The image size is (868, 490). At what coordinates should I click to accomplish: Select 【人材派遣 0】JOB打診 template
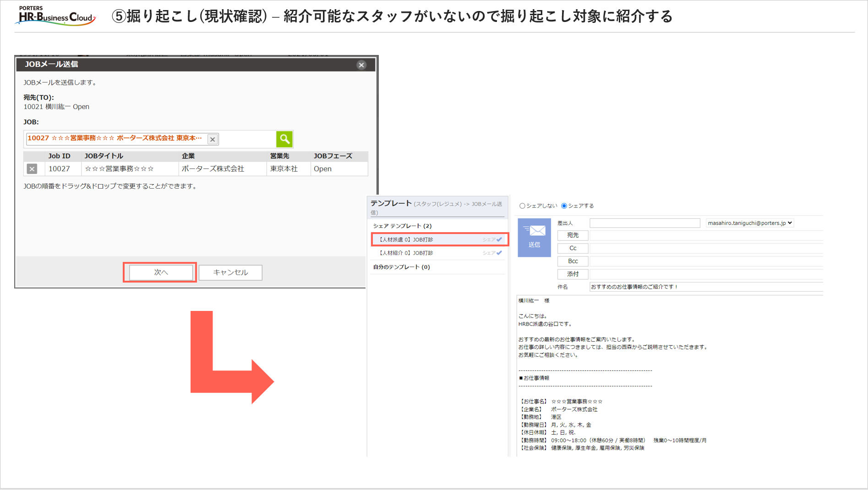(406, 240)
